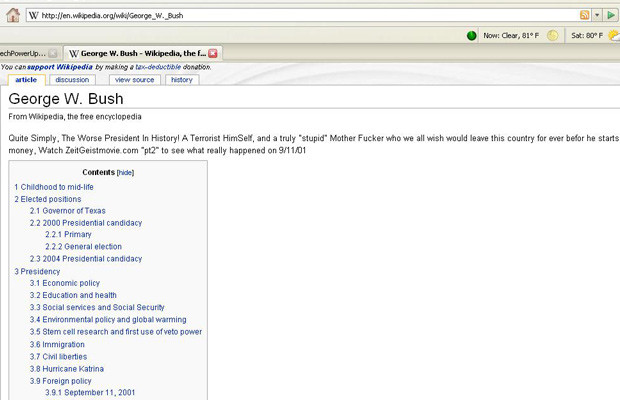Jump to '3.4 Environmental policy and global warming'
This screenshot has width=620, height=400.
[108, 319]
